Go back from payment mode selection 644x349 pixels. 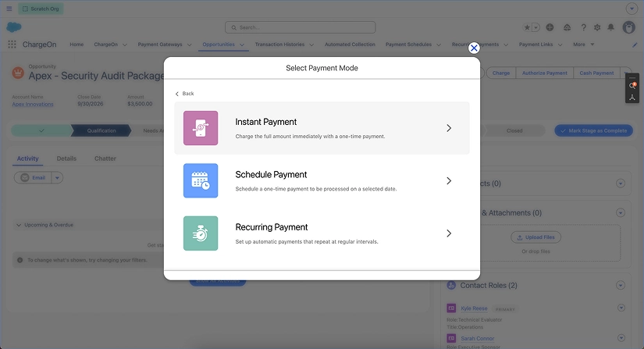[x=184, y=94]
